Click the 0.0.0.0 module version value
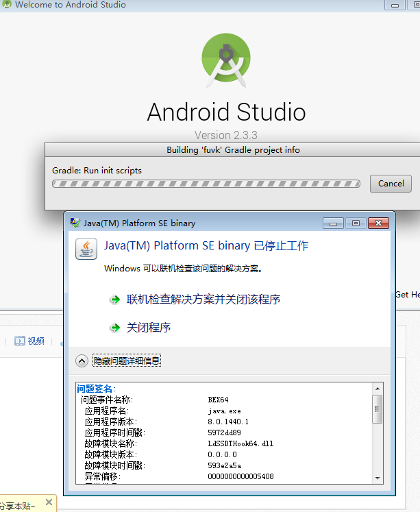The height and width of the screenshot is (512, 420). (222, 454)
